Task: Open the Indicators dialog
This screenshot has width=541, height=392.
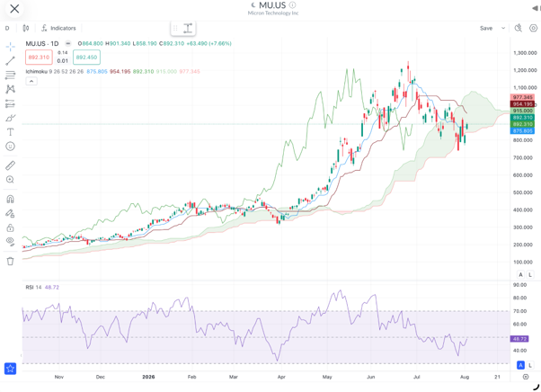Action: click(58, 28)
